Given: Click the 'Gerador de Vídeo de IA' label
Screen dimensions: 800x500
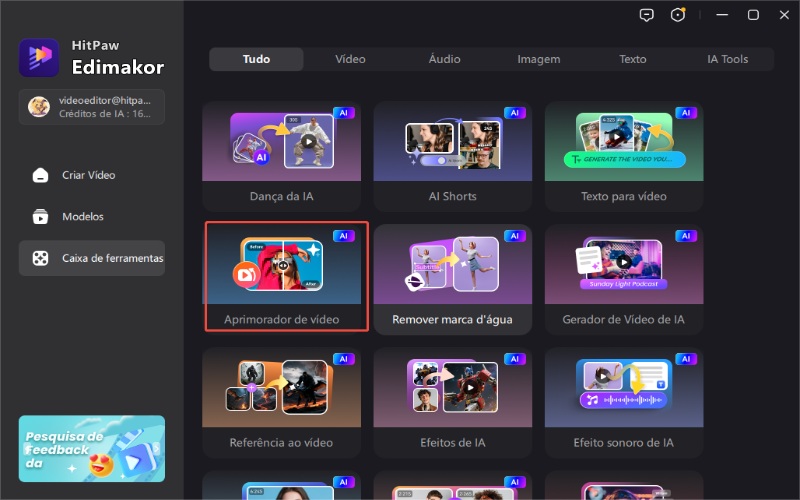Looking at the screenshot, I should 624,319.
